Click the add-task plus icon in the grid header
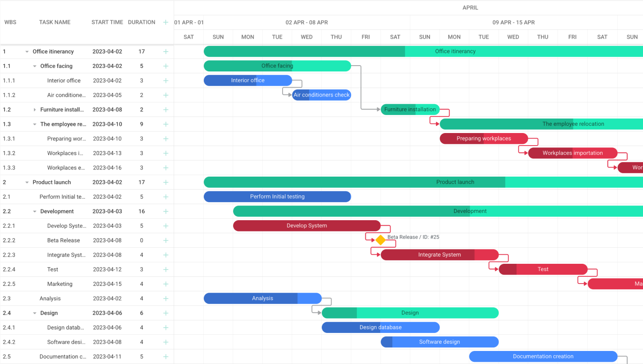Viewport: 643px width, 364px height. (x=166, y=22)
